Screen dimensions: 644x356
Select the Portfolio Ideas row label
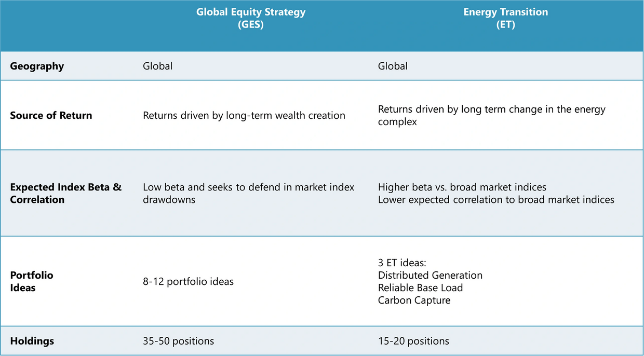[x=32, y=281]
